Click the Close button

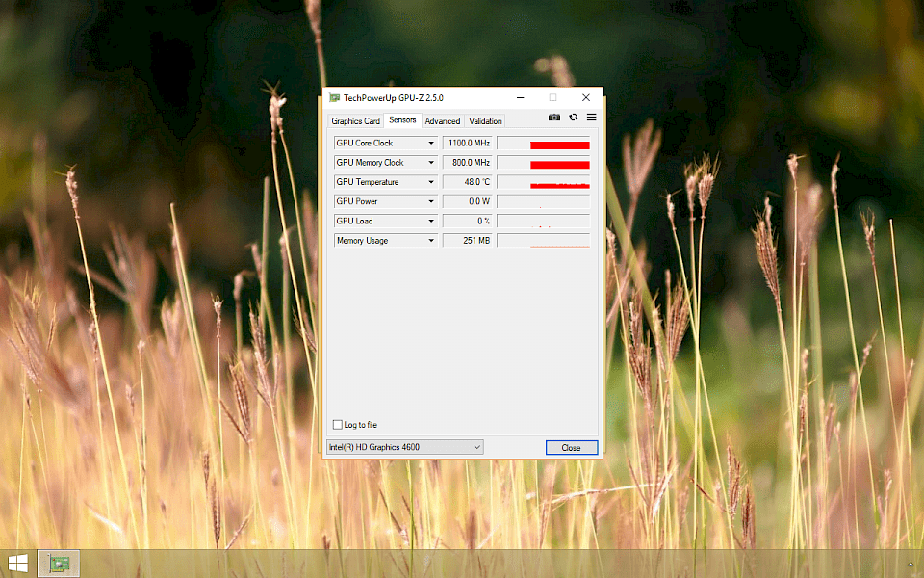click(x=571, y=448)
